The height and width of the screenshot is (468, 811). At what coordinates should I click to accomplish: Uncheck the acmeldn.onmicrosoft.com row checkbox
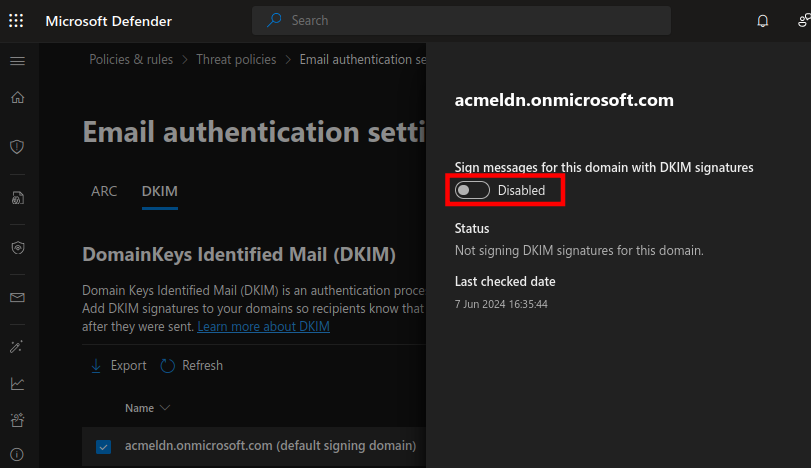coord(104,446)
